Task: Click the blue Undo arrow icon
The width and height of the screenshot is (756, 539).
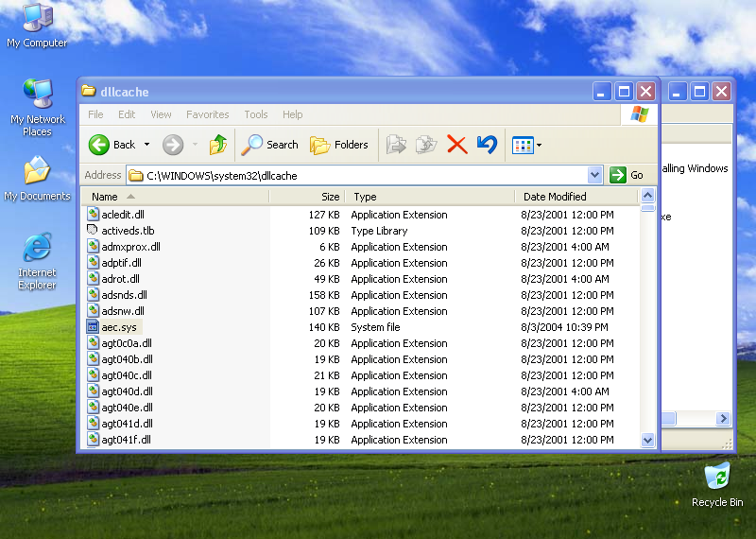Action: 487,145
